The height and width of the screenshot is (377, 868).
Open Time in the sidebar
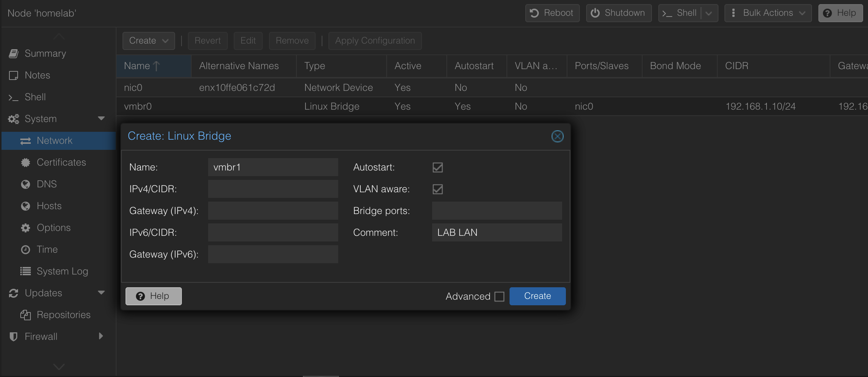[x=58, y=249]
